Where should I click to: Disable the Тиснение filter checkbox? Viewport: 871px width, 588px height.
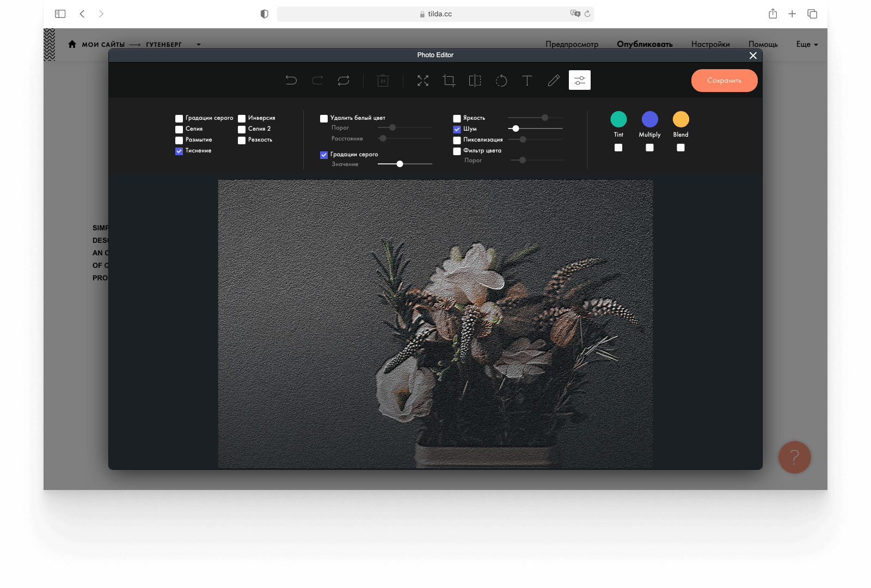tap(179, 151)
